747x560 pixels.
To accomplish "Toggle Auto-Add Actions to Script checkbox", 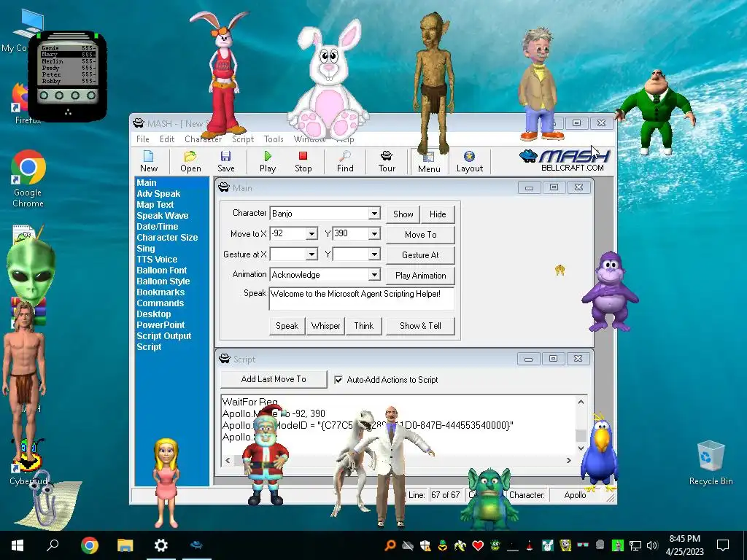I will coord(338,380).
